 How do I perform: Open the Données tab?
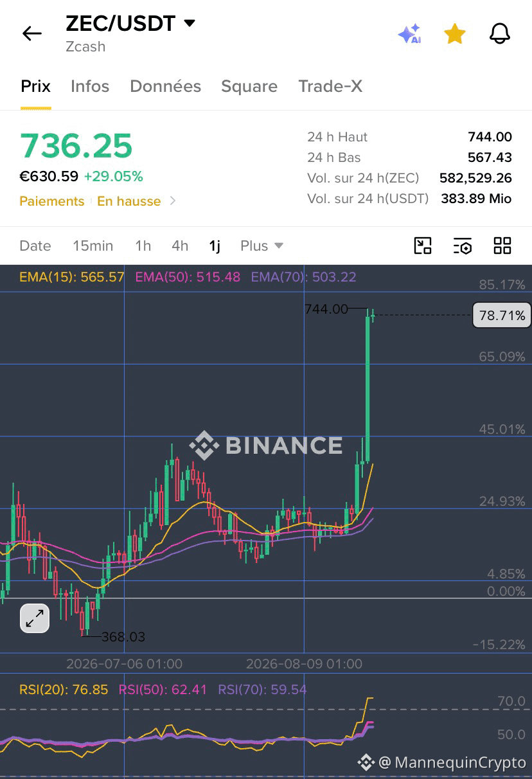tap(165, 86)
